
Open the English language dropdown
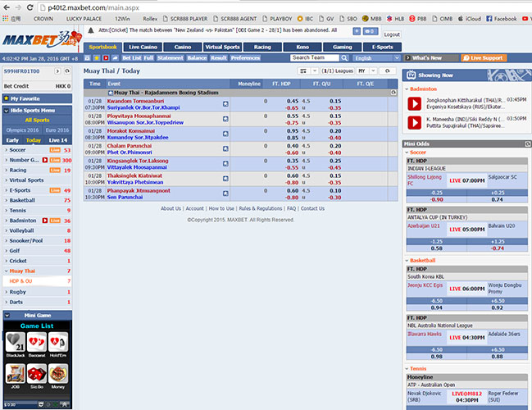point(376,58)
